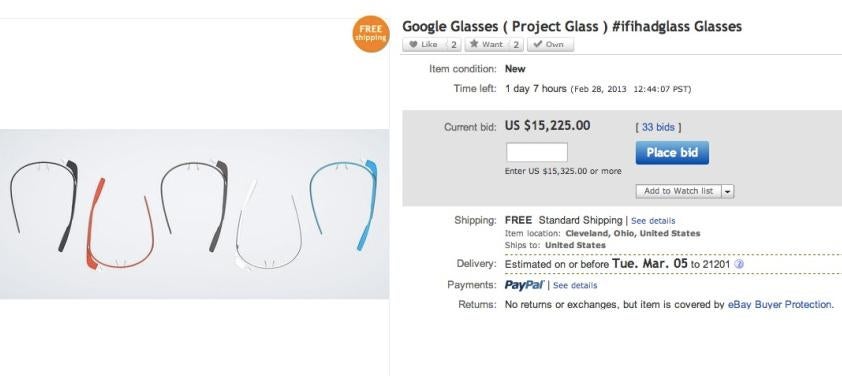This screenshot has height=376, width=842.
Task: Click the delivery help question mark icon
Action: tap(739, 264)
